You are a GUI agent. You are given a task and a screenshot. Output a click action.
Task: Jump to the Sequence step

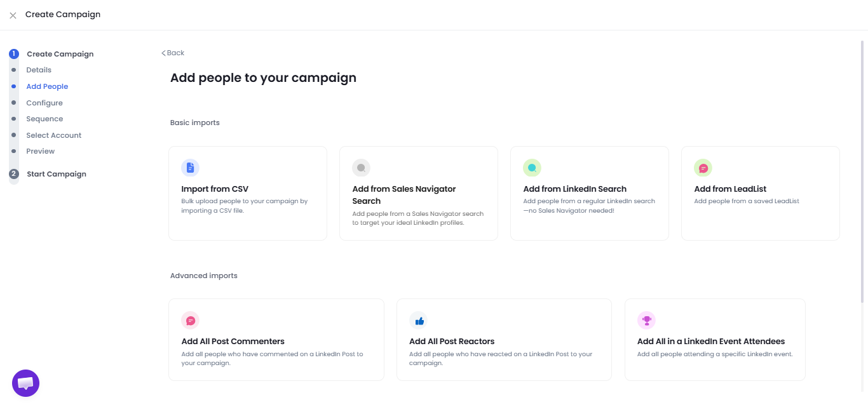[x=44, y=119]
